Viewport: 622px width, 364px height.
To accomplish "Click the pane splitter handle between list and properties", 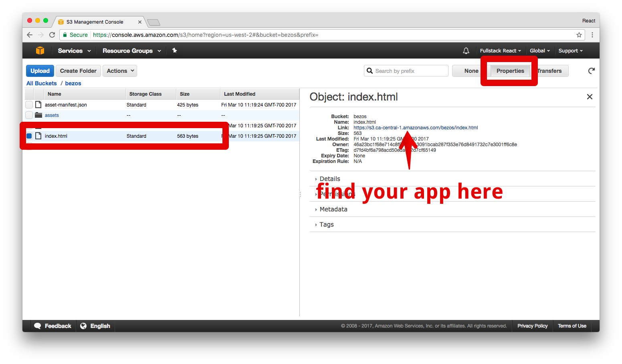I will [x=300, y=194].
